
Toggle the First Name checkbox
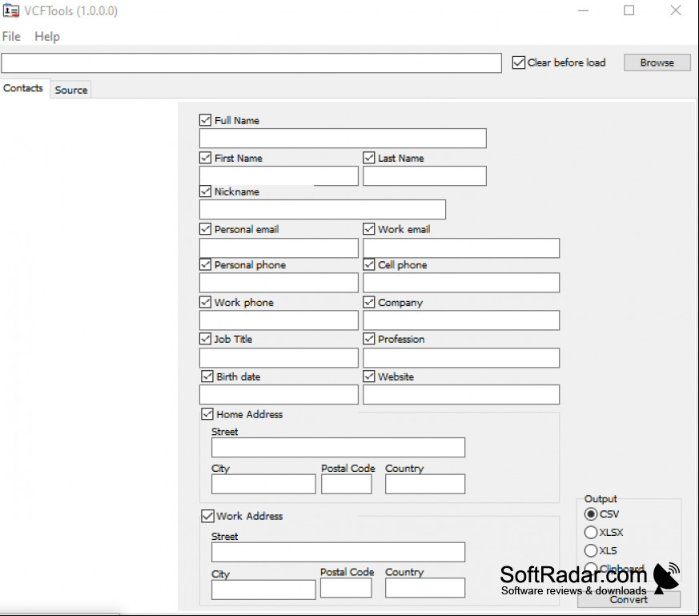click(205, 158)
